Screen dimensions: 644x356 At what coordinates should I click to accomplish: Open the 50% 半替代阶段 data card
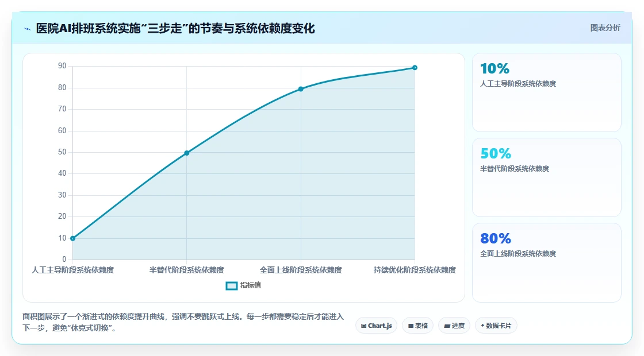pyautogui.click(x=547, y=177)
